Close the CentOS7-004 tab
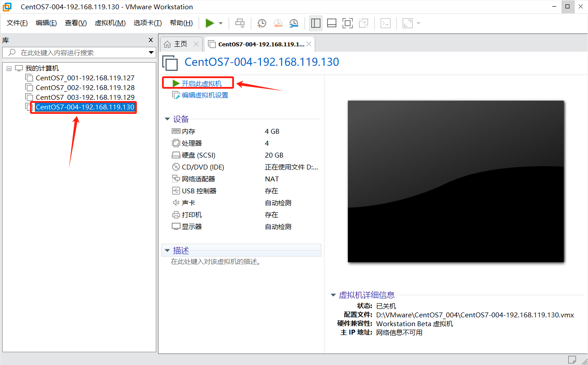Viewport: 588px width, 365px height. click(x=309, y=44)
